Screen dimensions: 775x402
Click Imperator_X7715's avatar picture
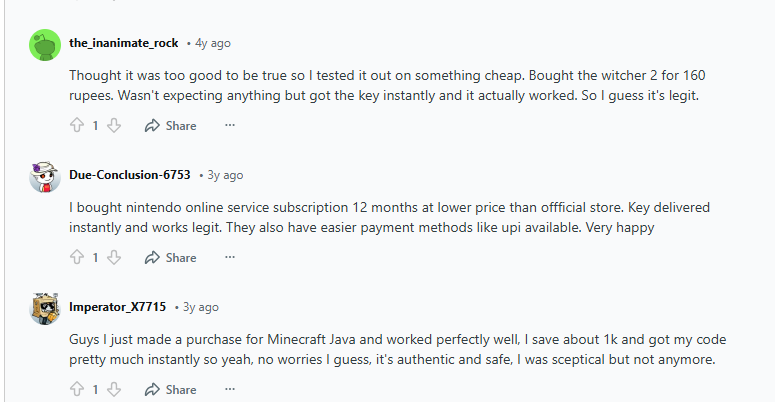coord(45,308)
